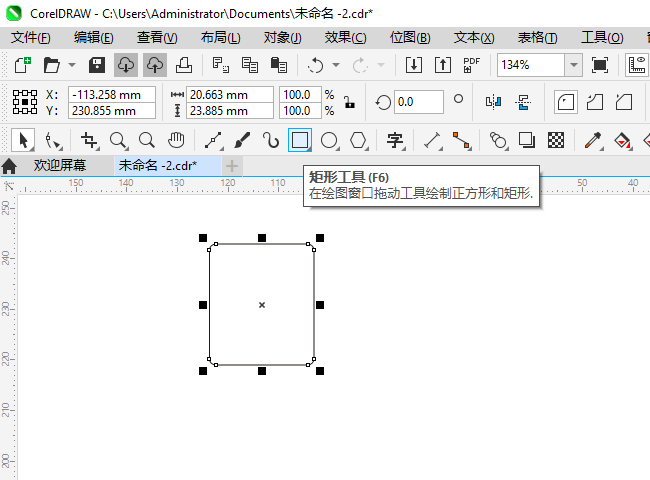Click the vertical scale percent field
The image size is (650, 480).
300,111
